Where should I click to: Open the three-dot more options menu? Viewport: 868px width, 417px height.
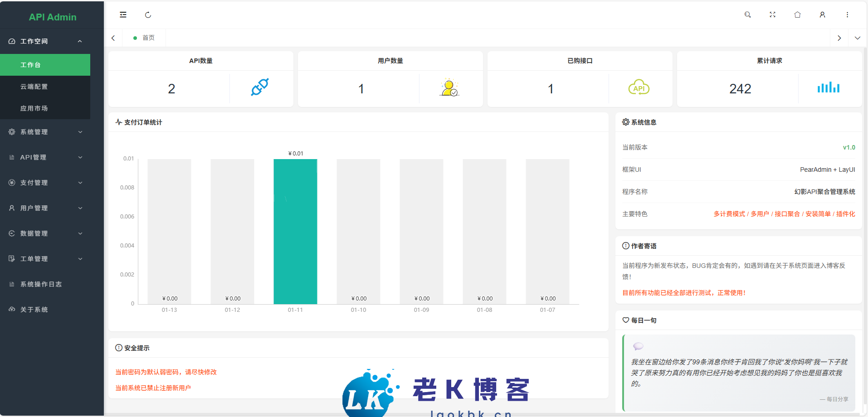click(847, 15)
